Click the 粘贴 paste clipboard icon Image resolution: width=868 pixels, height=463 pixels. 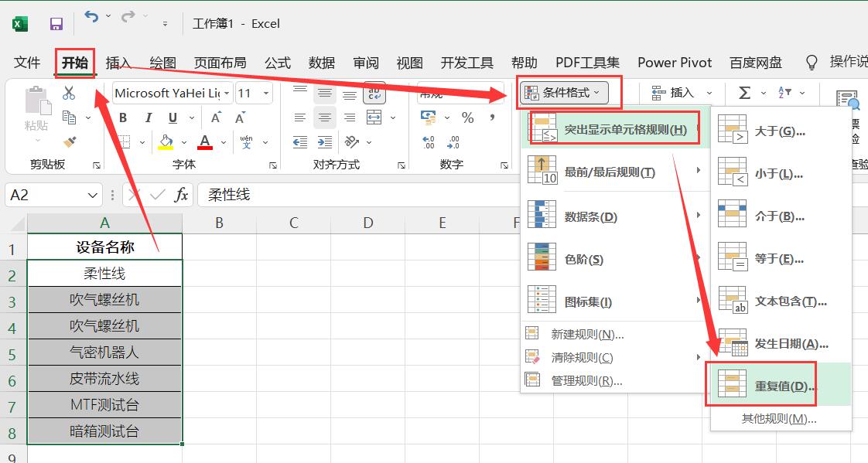38,100
